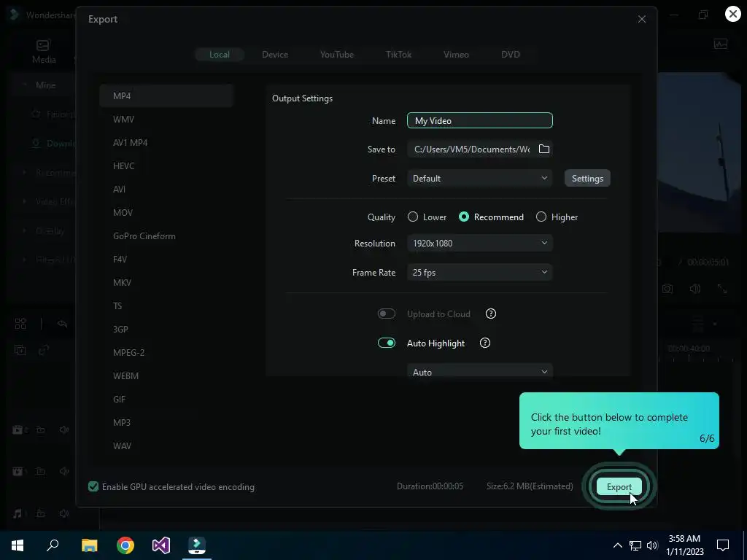Open Google Chrome from taskbar

point(125,545)
